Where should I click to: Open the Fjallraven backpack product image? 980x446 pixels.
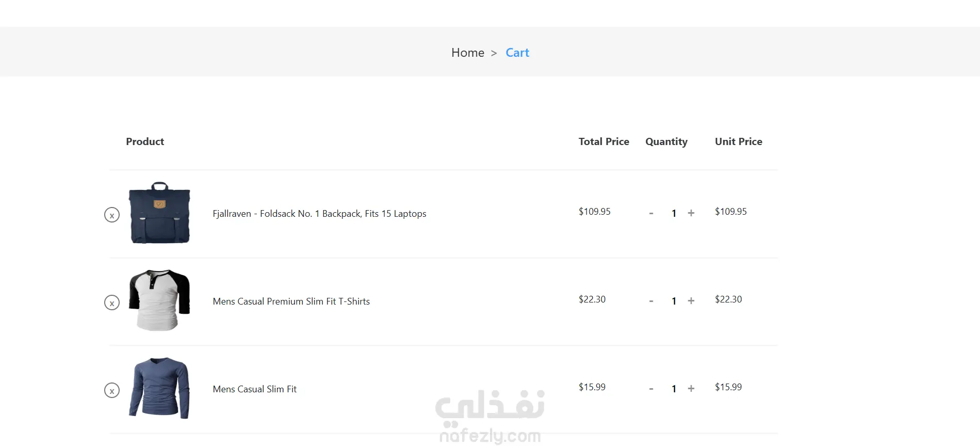159,213
